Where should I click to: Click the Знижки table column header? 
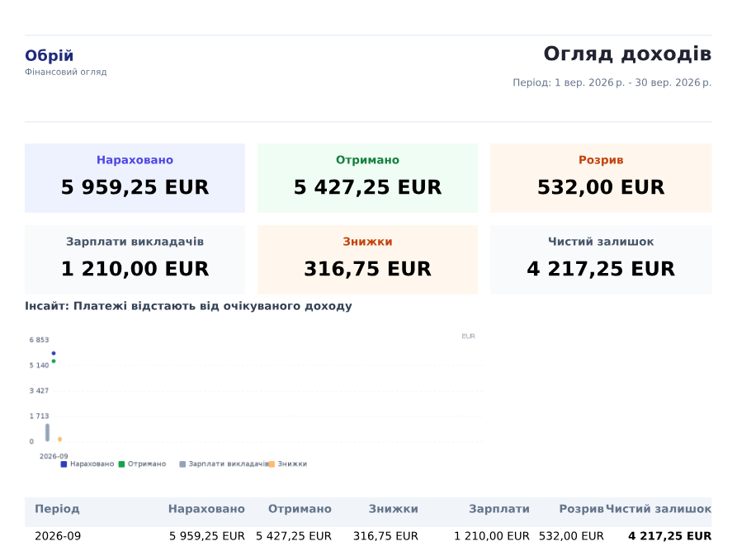coord(394,509)
